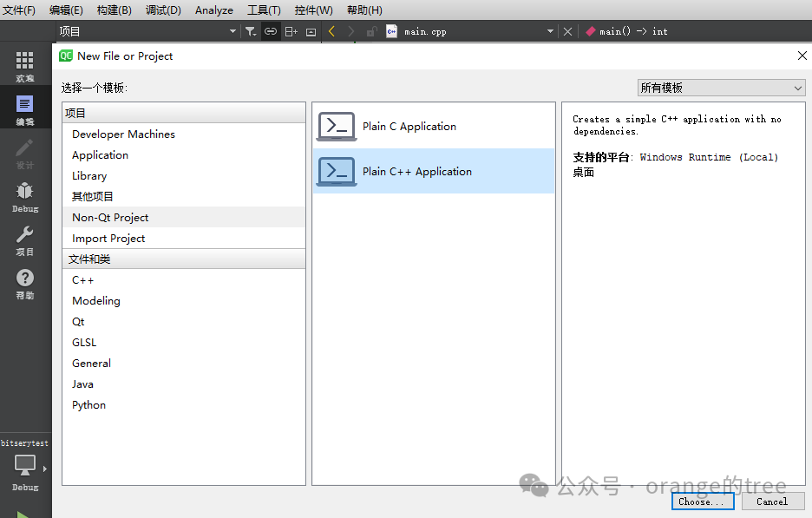Select the Application category
The height and width of the screenshot is (518, 812).
[x=184, y=155]
